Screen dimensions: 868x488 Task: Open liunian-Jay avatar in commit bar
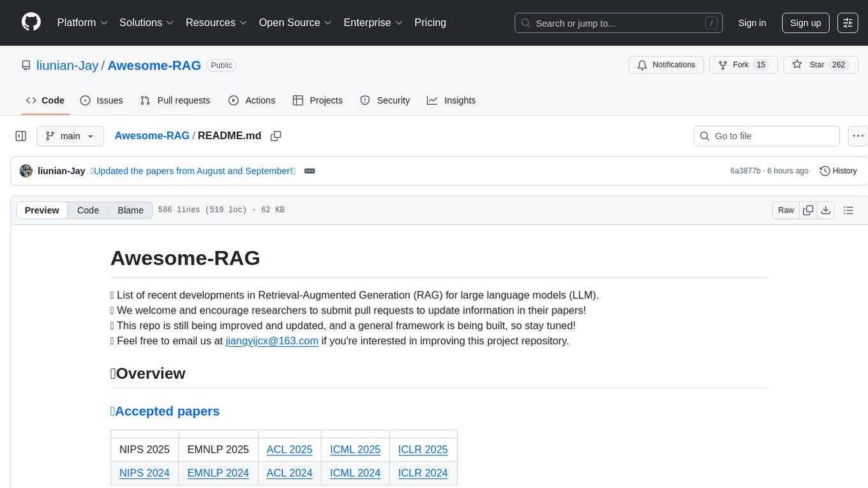pos(26,171)
